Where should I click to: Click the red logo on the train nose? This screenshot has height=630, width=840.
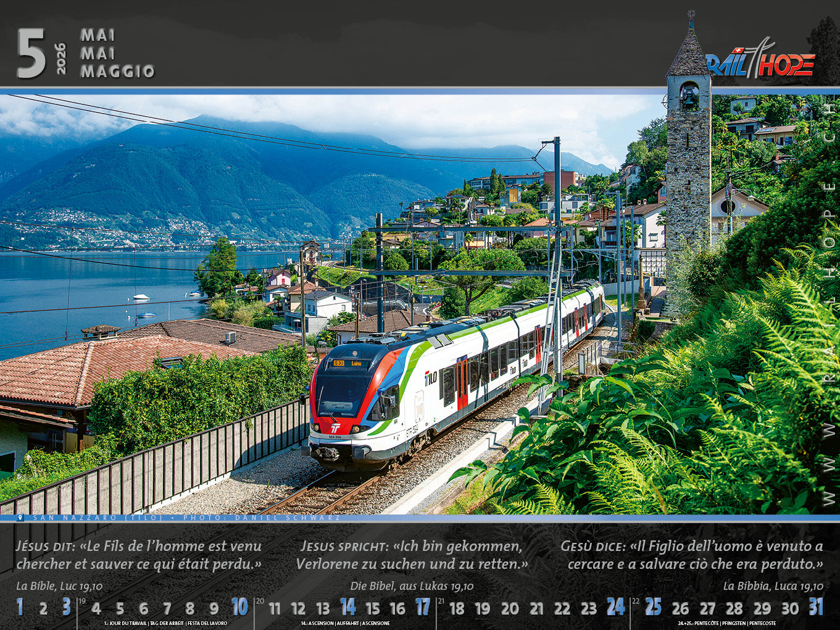335,427
